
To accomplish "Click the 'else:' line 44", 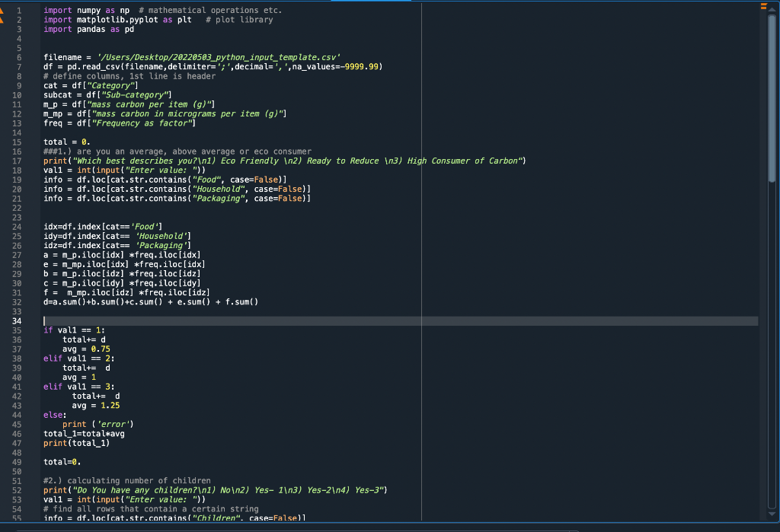I will click(x=55, y=416).
